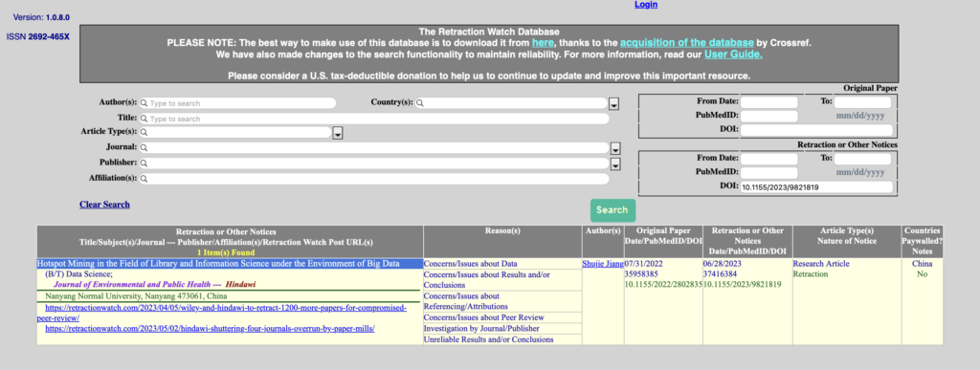
Task: Open retractionwatch.com 2023/04/05 Wiley-Hindawi post link
Action: coord(222,313)
